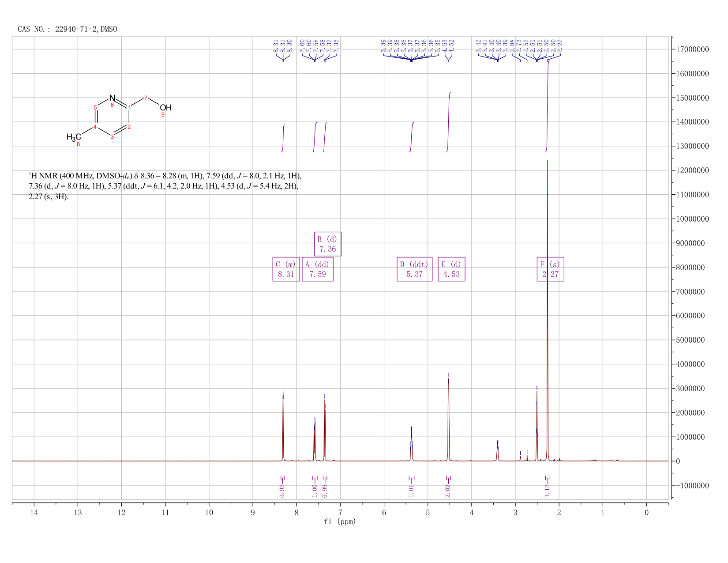
Task: Select integral value 1.00
Action: [x=315, y=491]
